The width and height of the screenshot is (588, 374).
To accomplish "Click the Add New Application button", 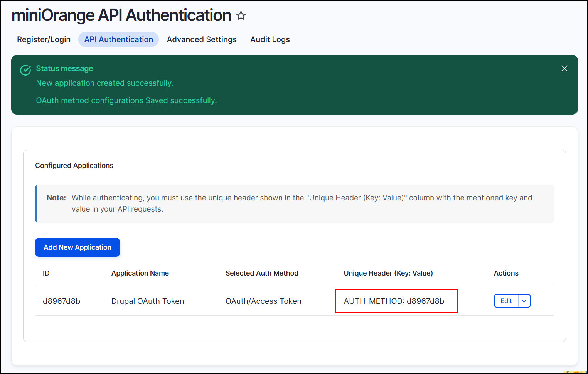I will point(77,247).
